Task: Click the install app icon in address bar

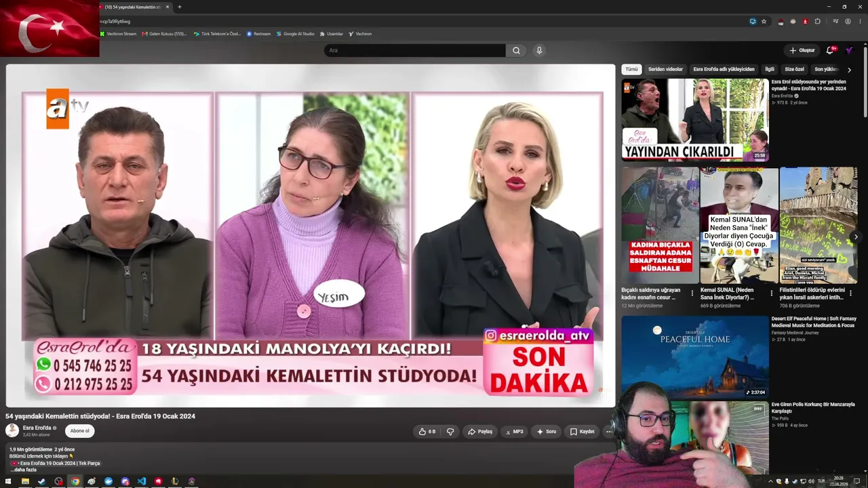Action: tap(753, 21)
